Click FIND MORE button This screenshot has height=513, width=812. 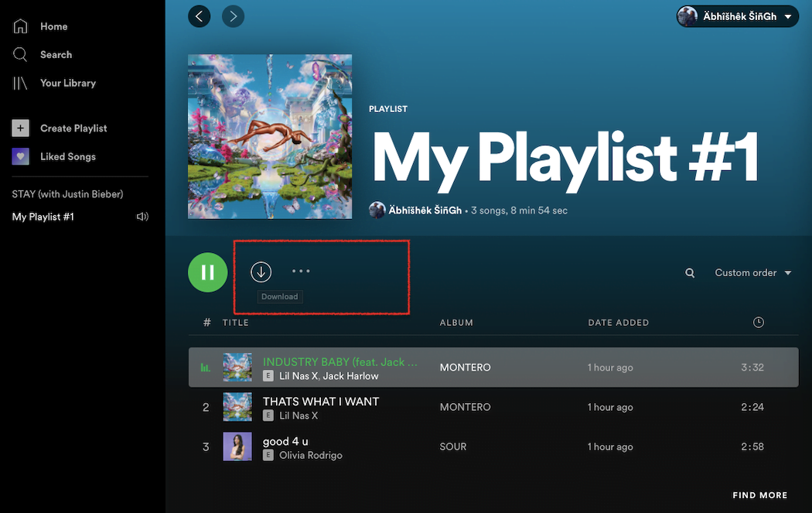tap(759, 495)
